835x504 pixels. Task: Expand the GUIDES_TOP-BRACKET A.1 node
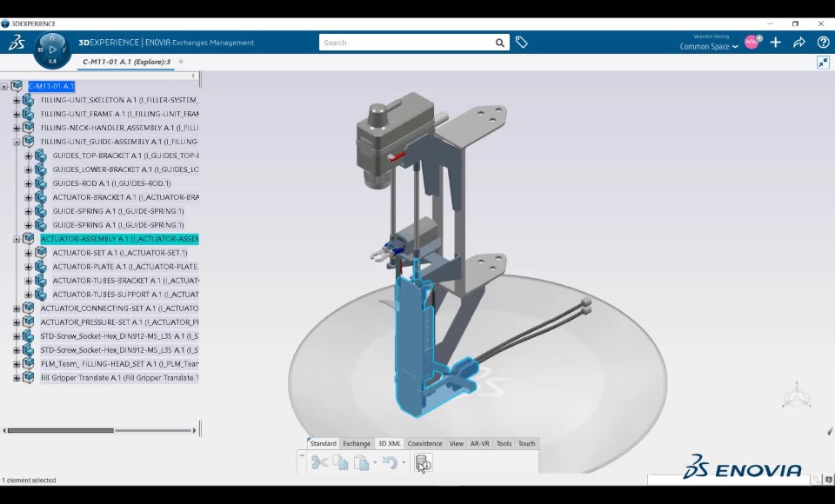pyautogui.click(x=28, y=156)
